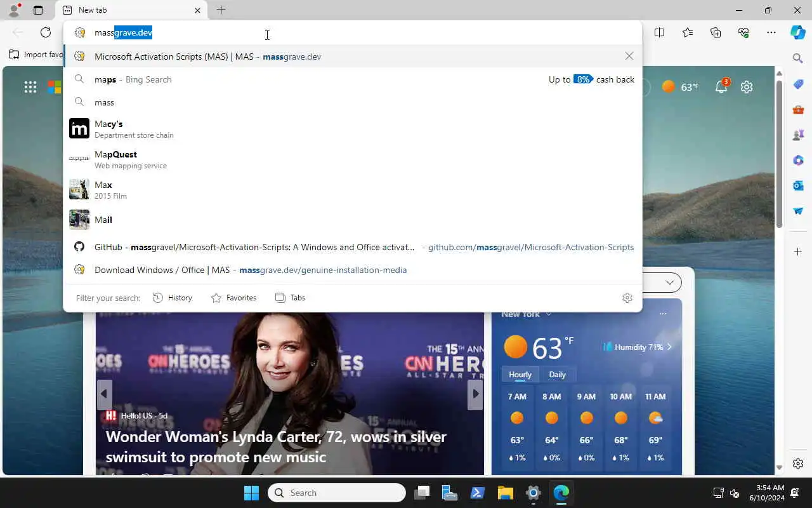
Task: Open the 63°F weather in header
Action: click(680, 87)
